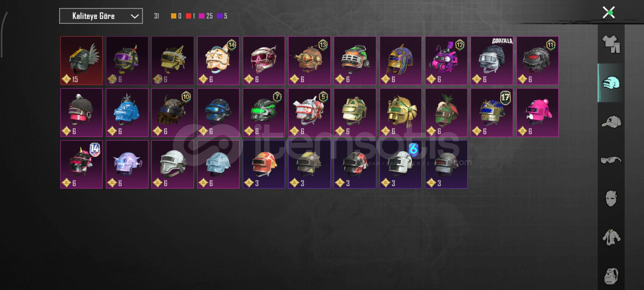
Task: Select the blue pharaoh helmet skin
Action: pyautogui.click(x=401, y=61)
